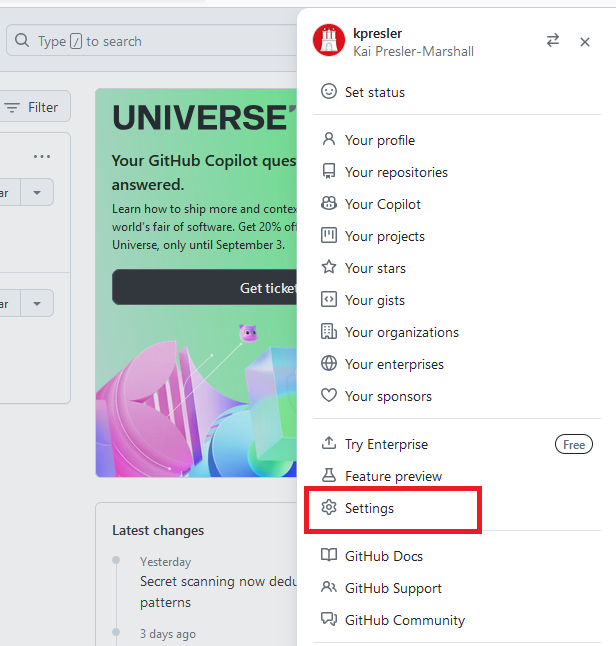Image resolution: width=616 pixels, height=646 pixels.
Task: Click in the Type / to search field
Action: [x=150, y=41]
